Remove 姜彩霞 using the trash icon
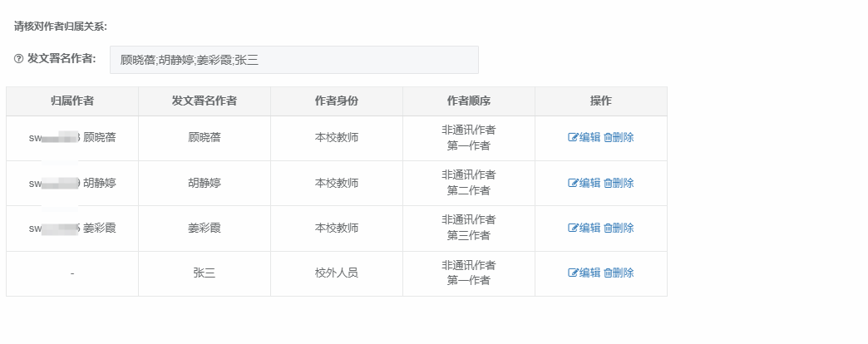Screen dimensions: 868x344 (608, 228)
